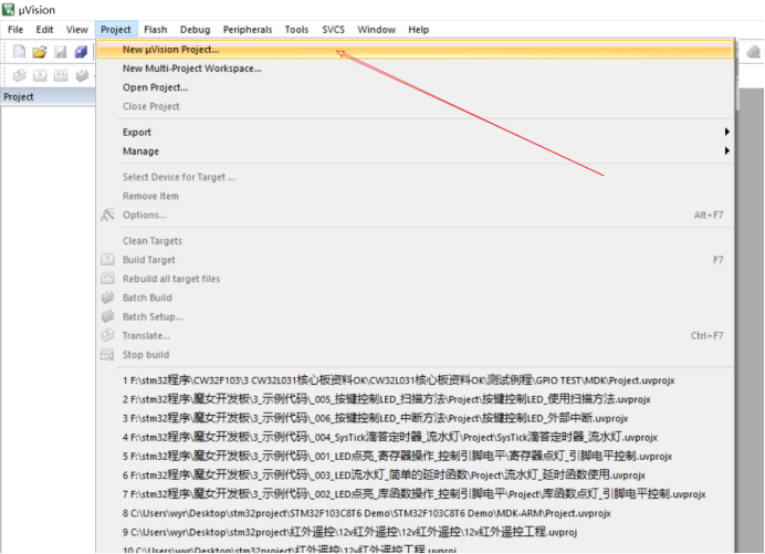Click the Save All toolbar icon
The height and width of the screenshot is (554, 765).
click(x=80, y=51)
